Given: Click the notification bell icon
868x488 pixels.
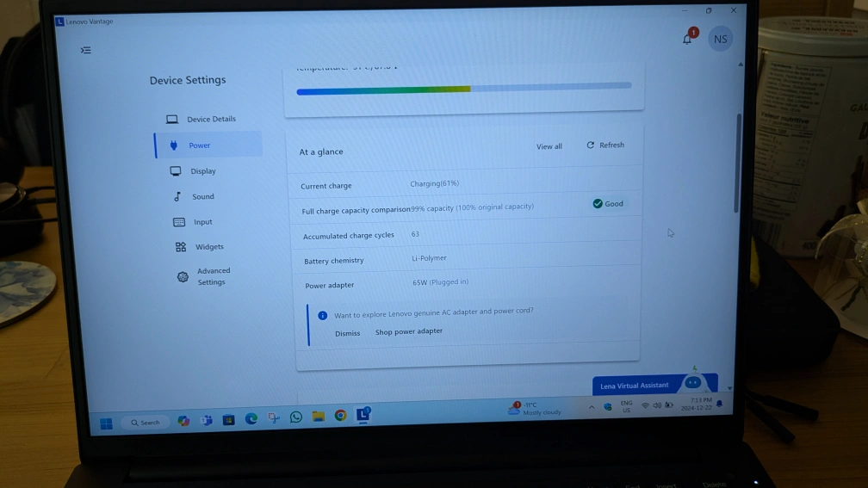Looking at the screenshot, I should [687, 39].
